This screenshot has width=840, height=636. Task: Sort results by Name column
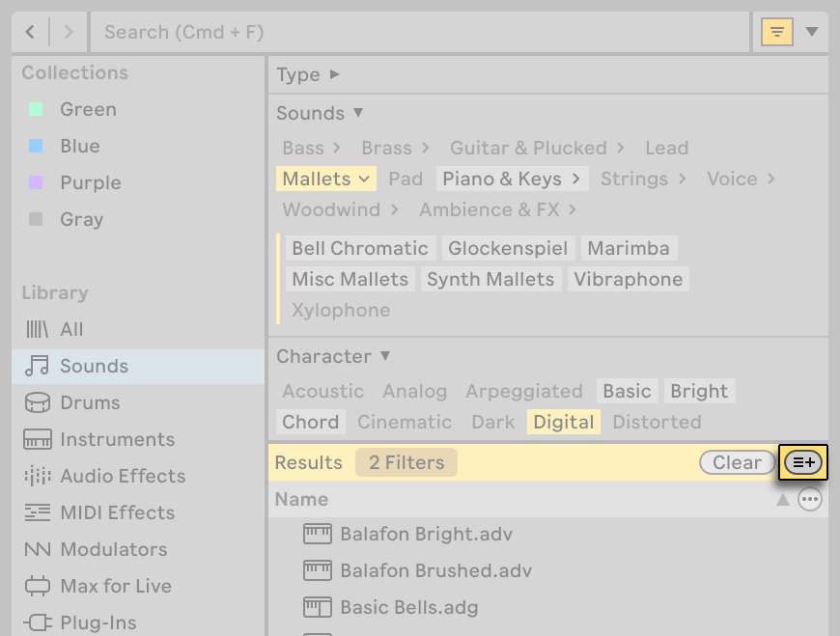pyautogui.click(x=301, y=500)
